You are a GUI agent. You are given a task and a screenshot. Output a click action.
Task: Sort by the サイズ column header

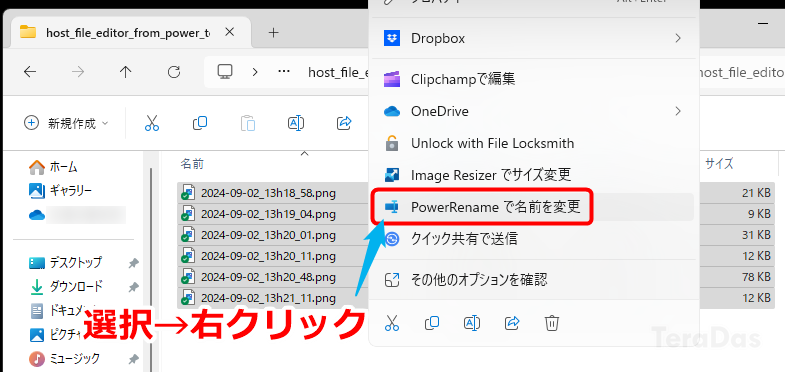(719, 163)
